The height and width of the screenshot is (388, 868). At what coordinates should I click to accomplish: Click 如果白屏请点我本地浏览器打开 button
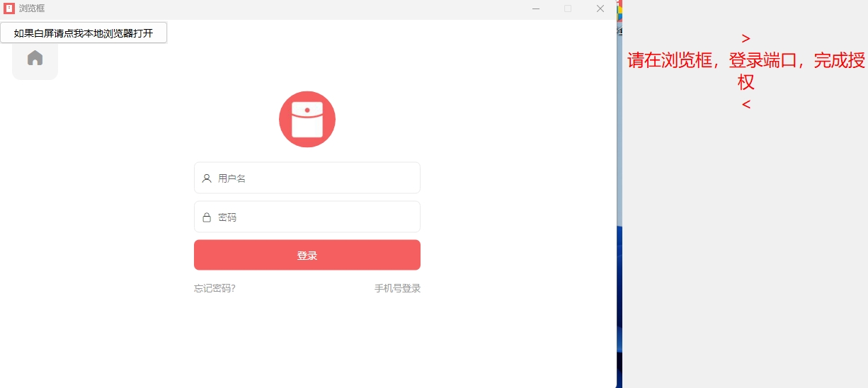84,33
